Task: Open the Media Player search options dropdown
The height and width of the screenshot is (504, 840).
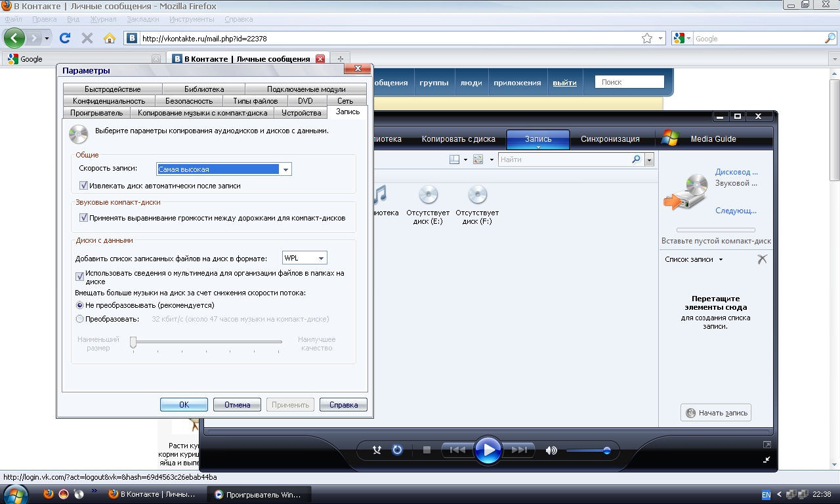Action: coord(649,159)
